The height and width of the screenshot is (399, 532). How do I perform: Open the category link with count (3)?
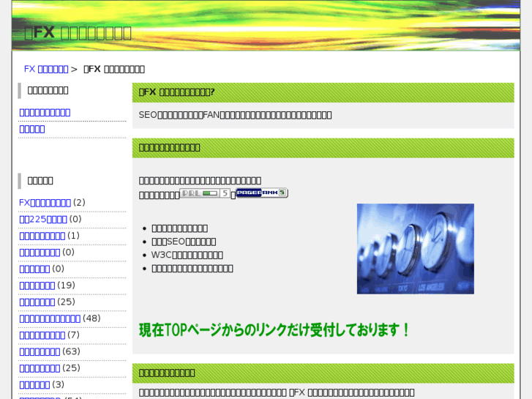34,385
